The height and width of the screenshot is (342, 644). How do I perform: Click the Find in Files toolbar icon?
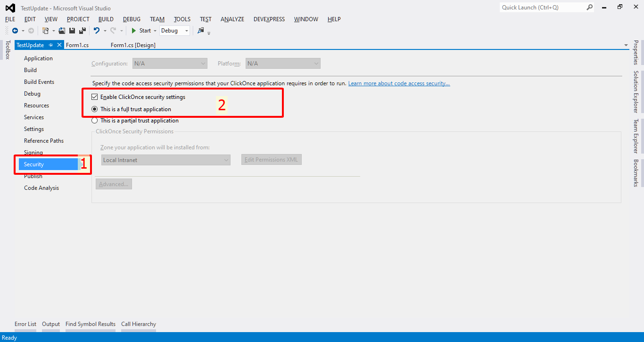(201, 31)
